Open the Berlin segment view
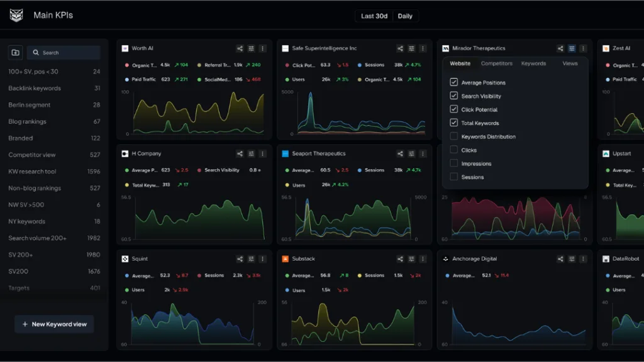The image size is (644, 362). pos(54,105)
